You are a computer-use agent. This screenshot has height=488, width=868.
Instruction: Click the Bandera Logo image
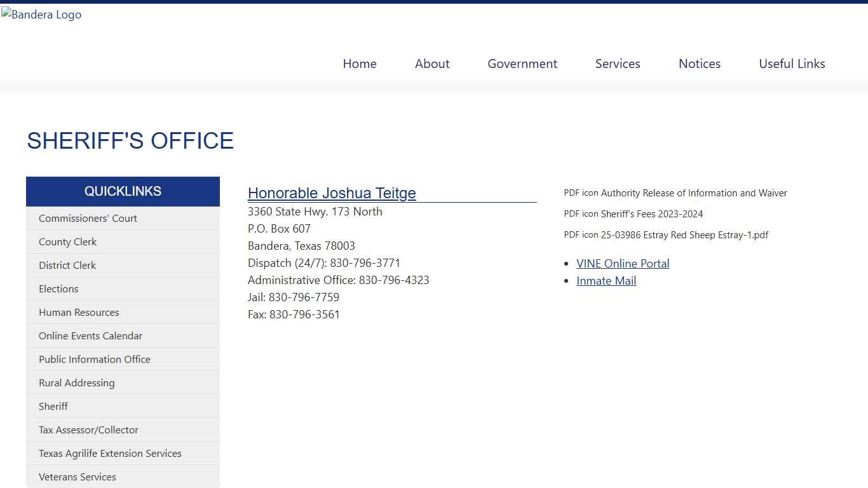[x=41, y=15]
